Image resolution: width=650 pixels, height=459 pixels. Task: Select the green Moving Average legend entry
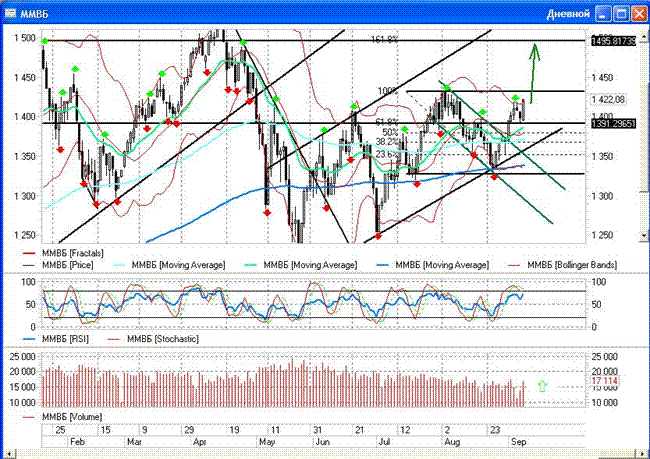pos(300,265)
